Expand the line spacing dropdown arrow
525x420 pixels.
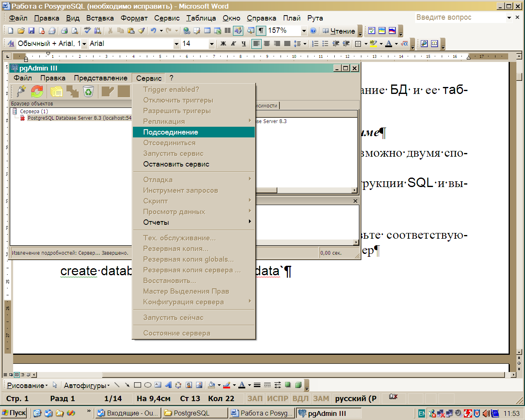pyautogui.click(x=305, y=43)
